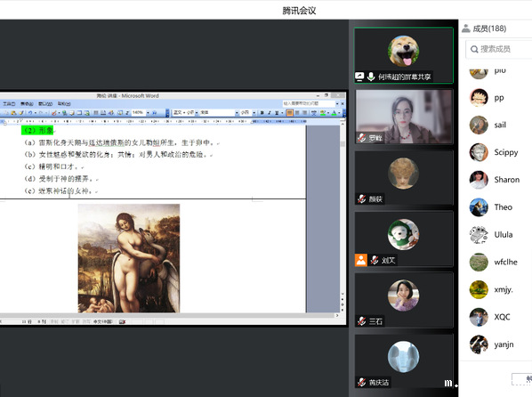Click the members person icon beside 成员(188)
The height and width of the screenshot is (397, 532).
point(466,28)
